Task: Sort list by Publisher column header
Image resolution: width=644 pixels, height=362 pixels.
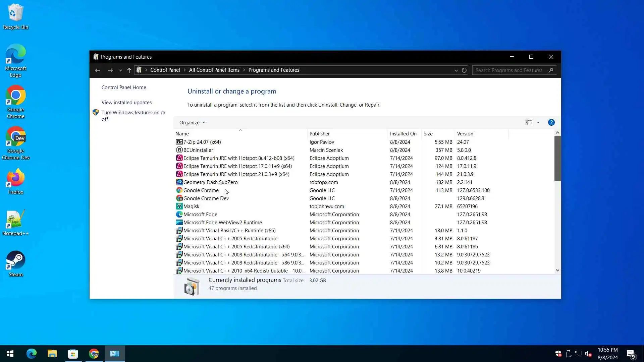Action: pos(319,134)
